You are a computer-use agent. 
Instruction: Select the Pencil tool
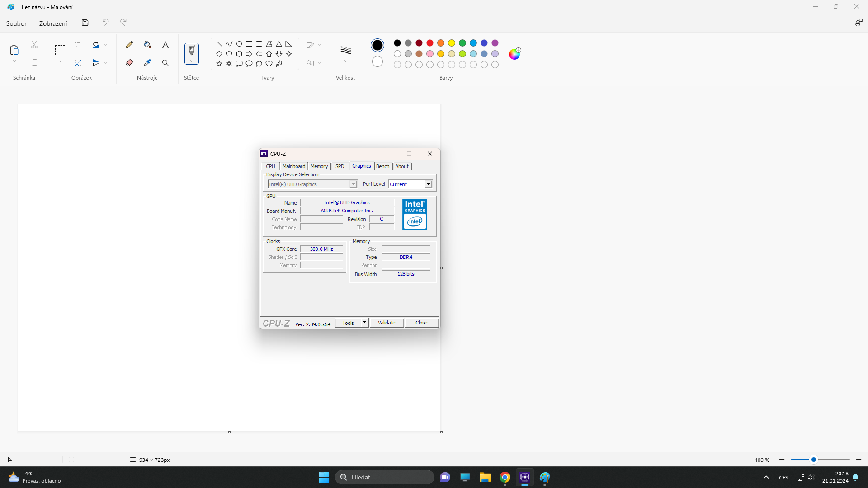[129, 45]
